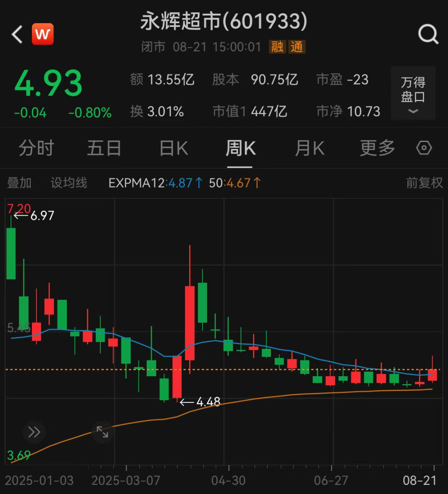448x494 pixels.
Task: Tap the EXPMA 50 value 4.67
Action: (239, 183)
